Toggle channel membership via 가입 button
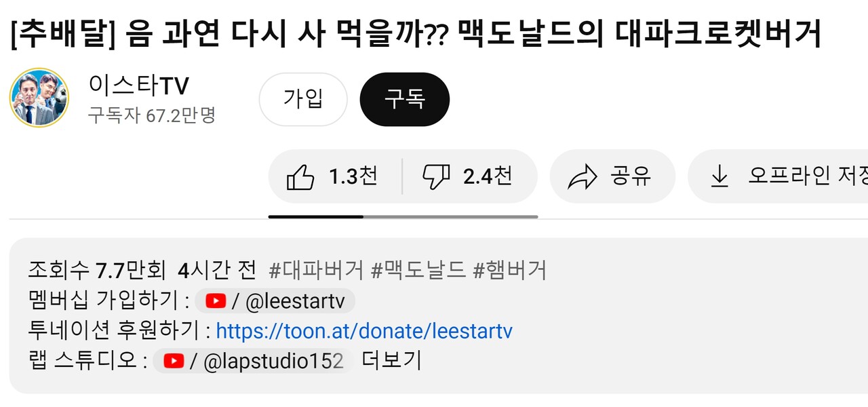Image resolution: width=868 pixels, height=407 pixels. pos(303,99)
